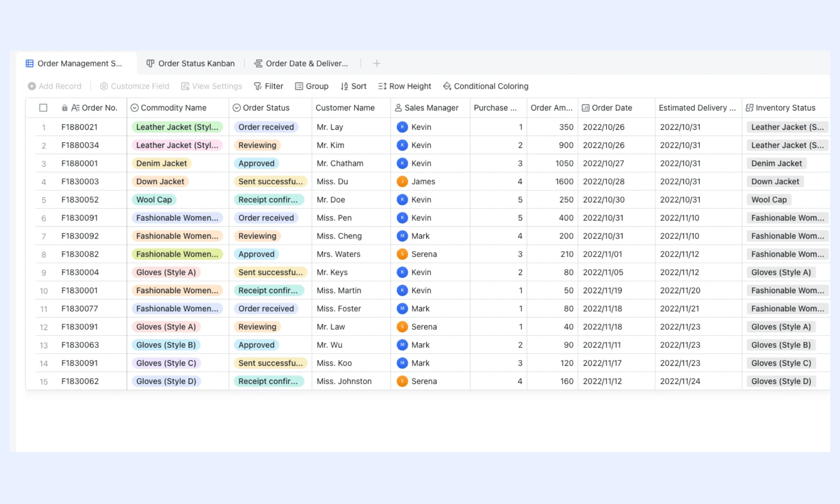
Task: Click the person icon in Sales Manager header
Action: [x=398, y=108]
